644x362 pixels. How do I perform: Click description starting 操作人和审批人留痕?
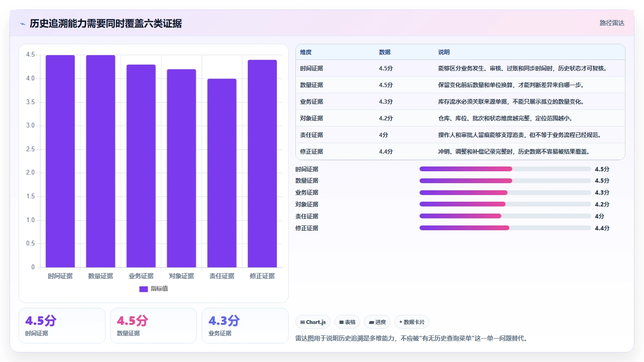pyautogui.click(x=519, y=135)
